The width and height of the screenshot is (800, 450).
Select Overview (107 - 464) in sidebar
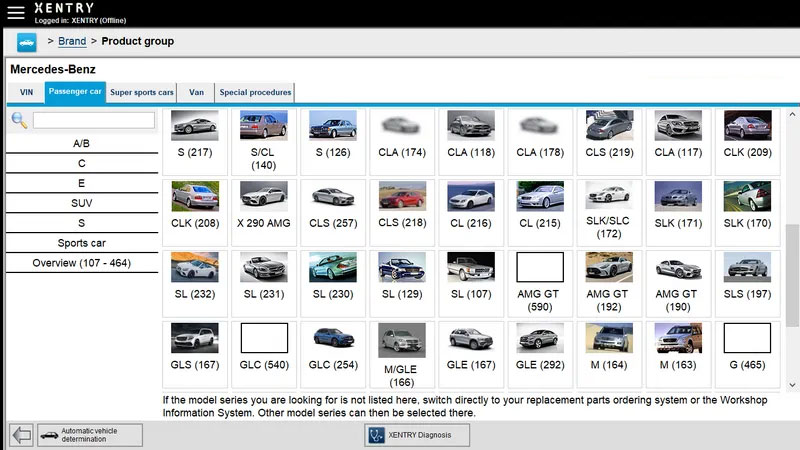pos(82,263)
